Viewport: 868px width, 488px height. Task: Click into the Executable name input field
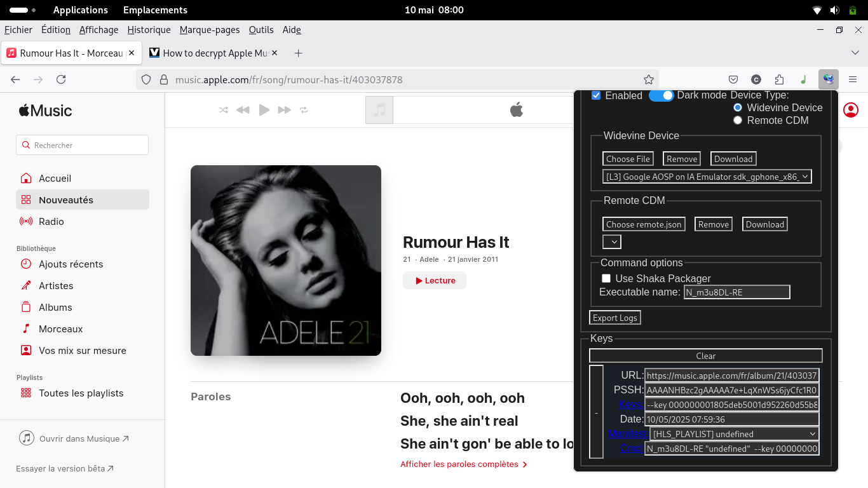click(x=736, y=292)
